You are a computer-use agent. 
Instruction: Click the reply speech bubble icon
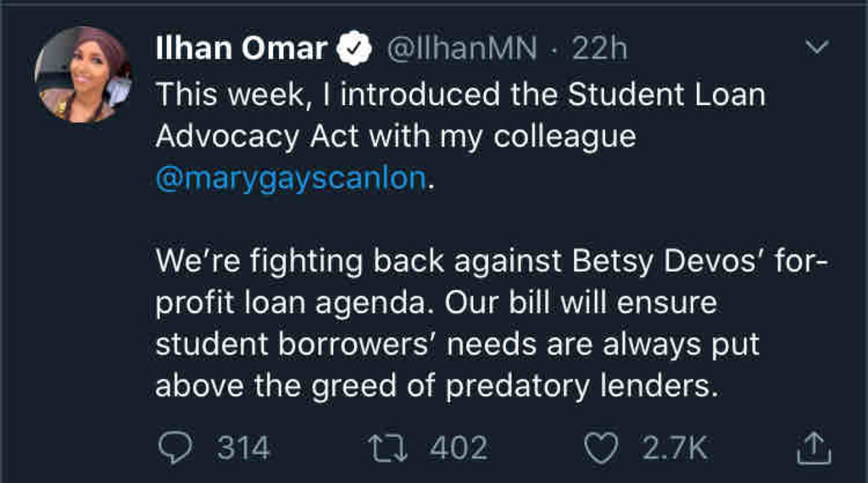175,447
